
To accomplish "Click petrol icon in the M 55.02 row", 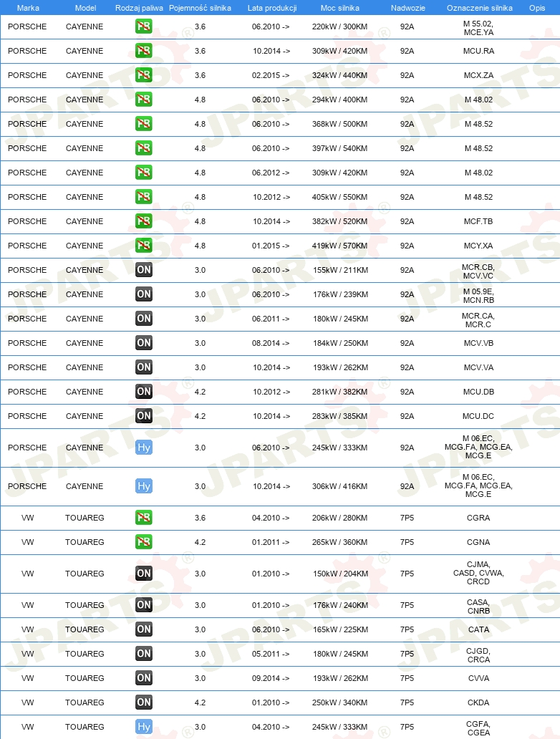I will tap(144, 26).
